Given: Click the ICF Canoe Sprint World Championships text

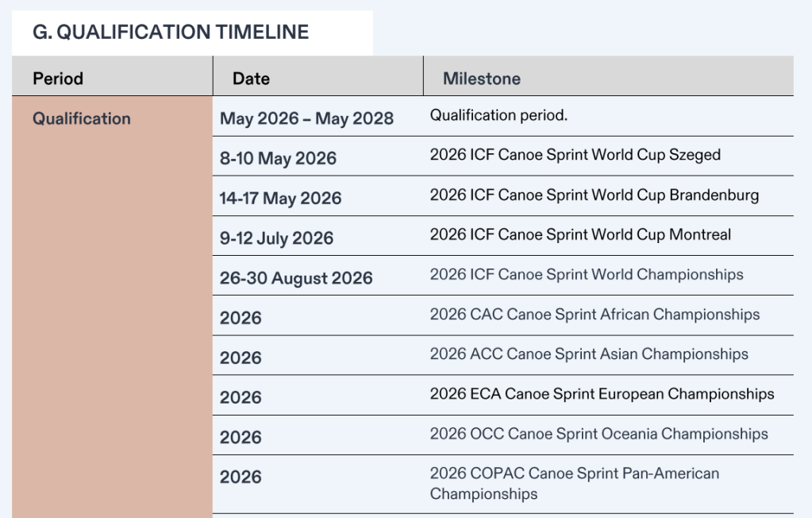Looking at the screenshot, I should point(587,274).
